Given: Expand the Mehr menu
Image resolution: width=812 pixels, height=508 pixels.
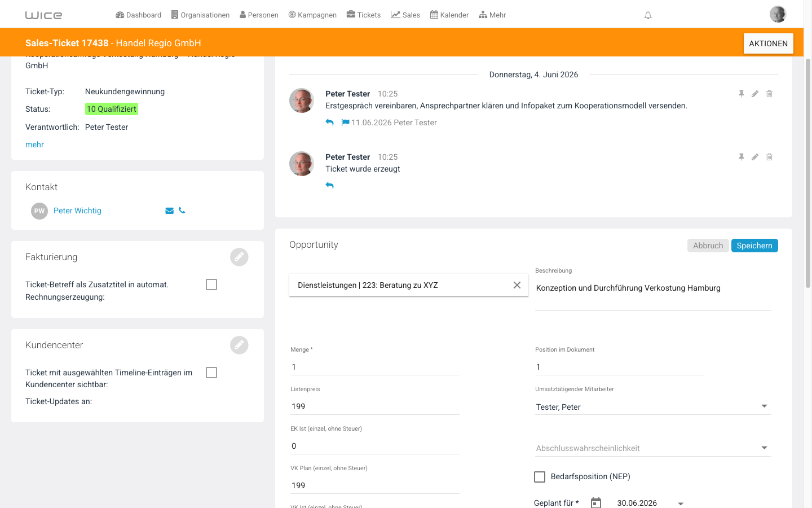Looking at the screenshot, I should click(492, 15).
